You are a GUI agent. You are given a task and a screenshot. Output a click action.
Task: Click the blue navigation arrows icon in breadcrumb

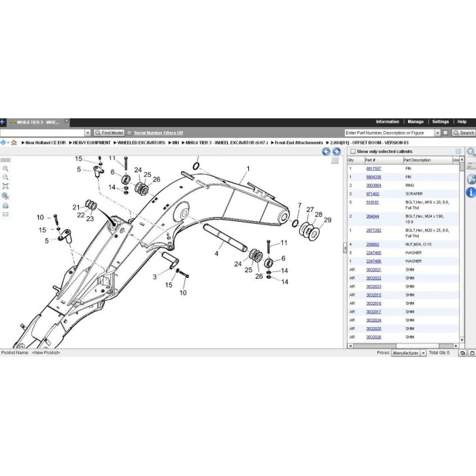coord(3,142)
